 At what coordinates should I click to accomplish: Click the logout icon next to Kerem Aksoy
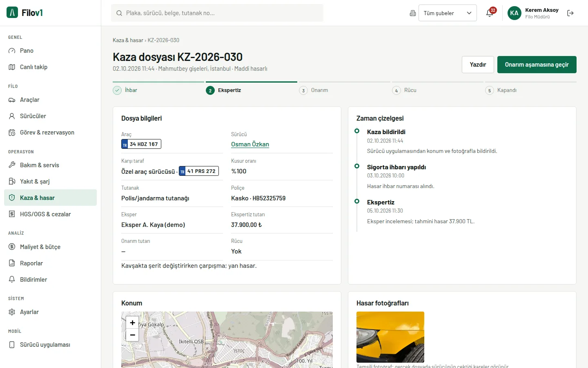click(570, 13)
